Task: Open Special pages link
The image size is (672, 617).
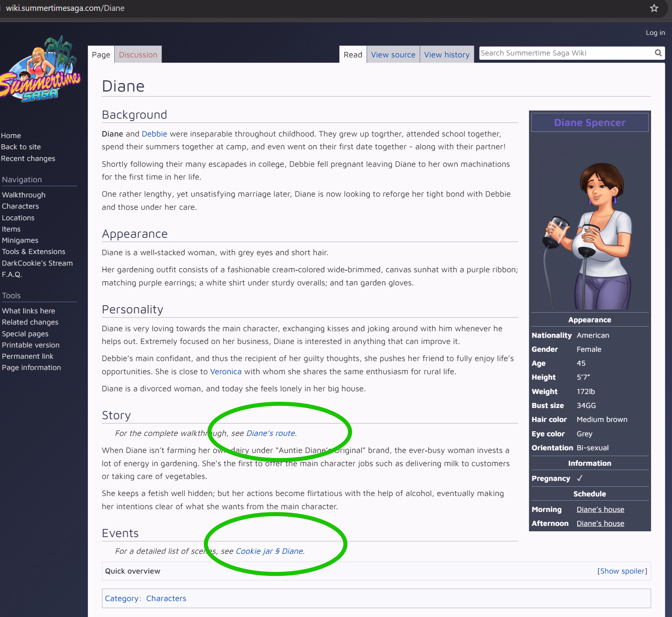Action: (25, 334)
